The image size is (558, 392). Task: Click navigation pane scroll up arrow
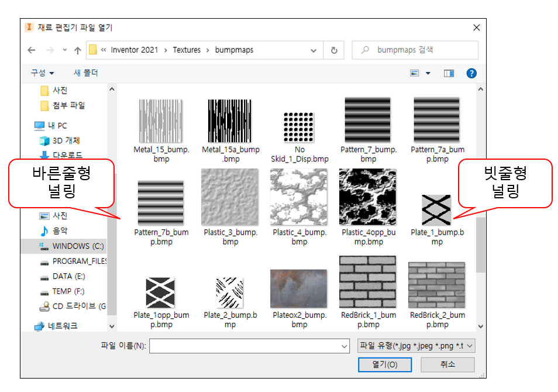[112, 90]
